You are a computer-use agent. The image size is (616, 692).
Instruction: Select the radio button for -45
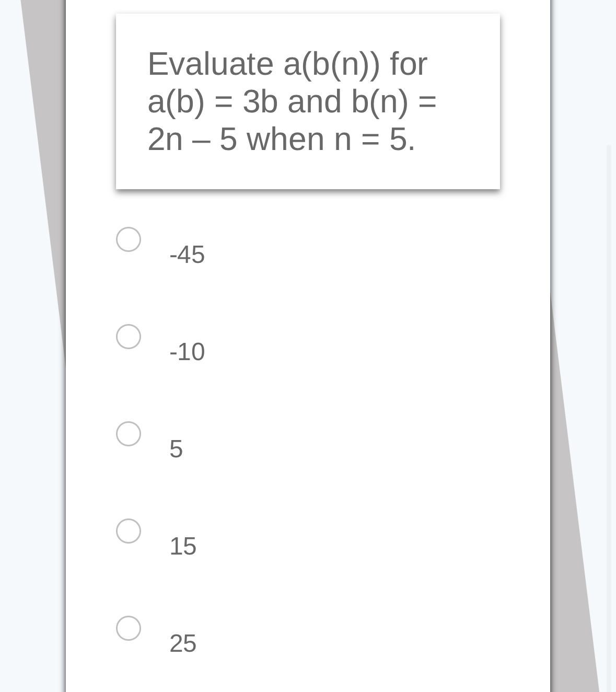128,240
